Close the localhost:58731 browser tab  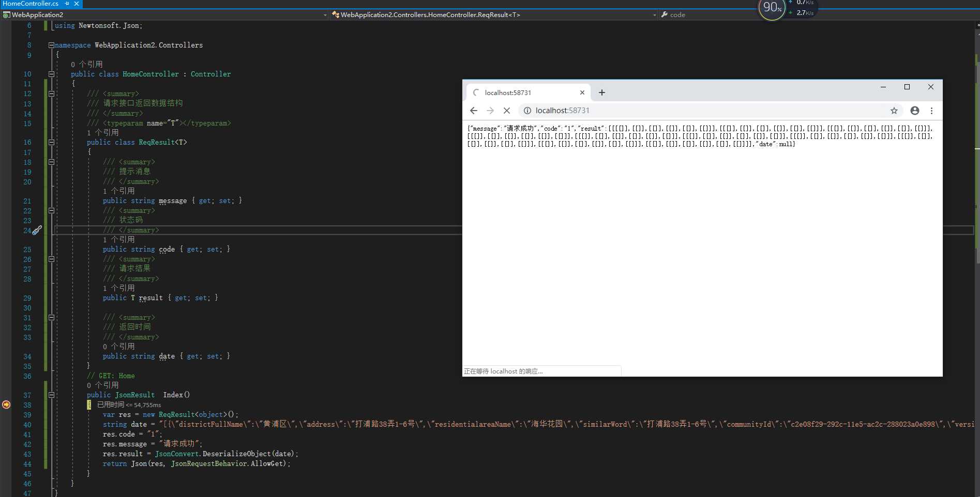pyautogui.click(x=582, y=92)
